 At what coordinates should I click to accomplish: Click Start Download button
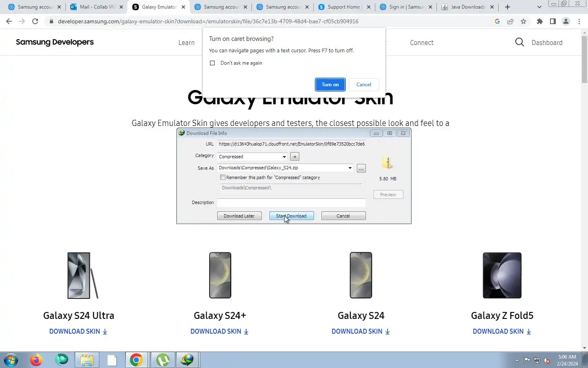coord(292,216)
